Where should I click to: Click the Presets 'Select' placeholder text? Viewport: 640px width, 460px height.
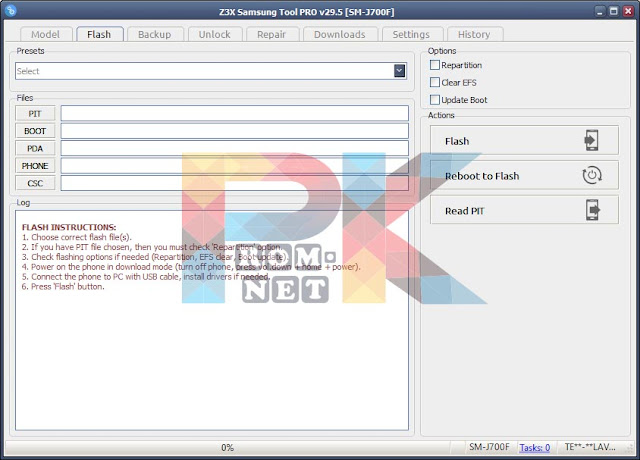click(28, 71)
